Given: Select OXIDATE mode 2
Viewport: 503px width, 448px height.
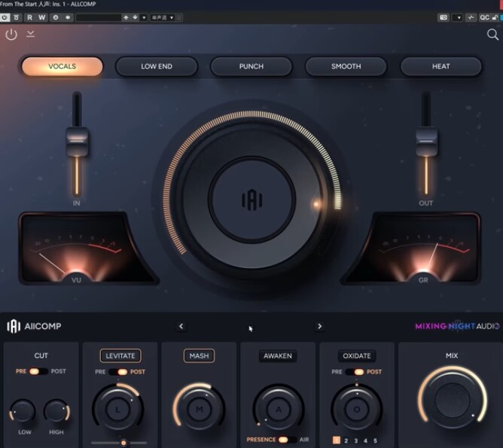Looking at the screenshot, I should click(346, 440).
